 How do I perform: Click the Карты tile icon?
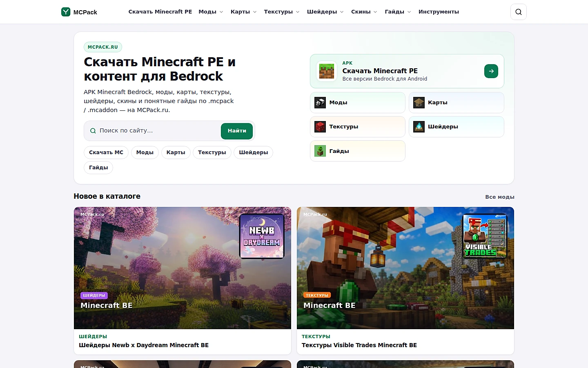[419, 103]
